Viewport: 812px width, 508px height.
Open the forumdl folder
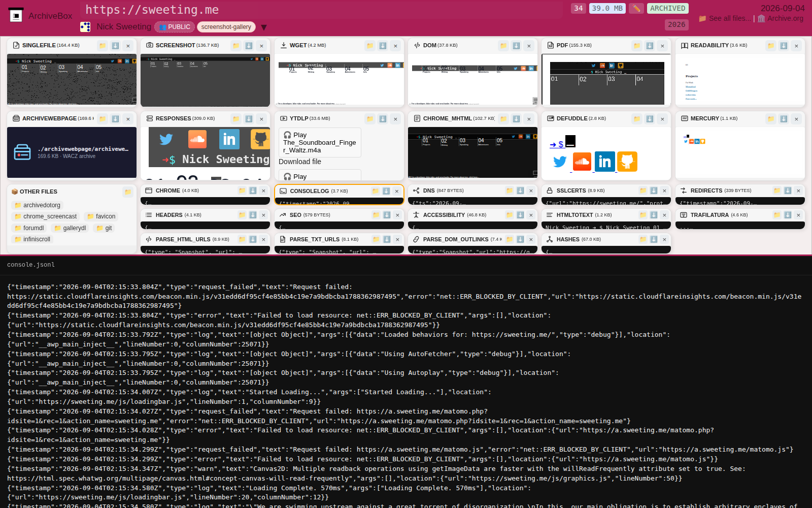point(29,228)
